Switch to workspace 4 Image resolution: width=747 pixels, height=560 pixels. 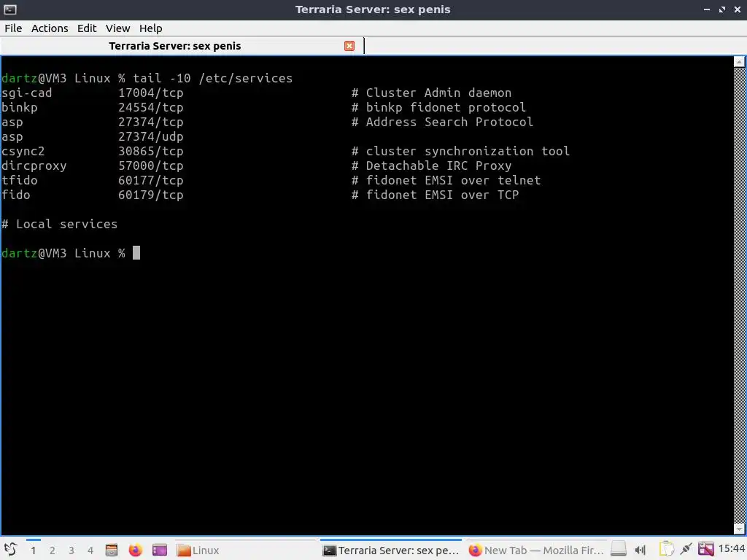(x=90, y=551)
